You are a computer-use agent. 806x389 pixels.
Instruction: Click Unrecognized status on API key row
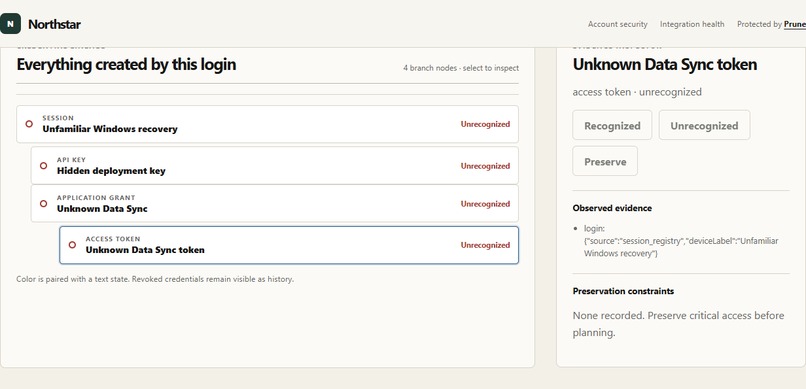[485, 166]
